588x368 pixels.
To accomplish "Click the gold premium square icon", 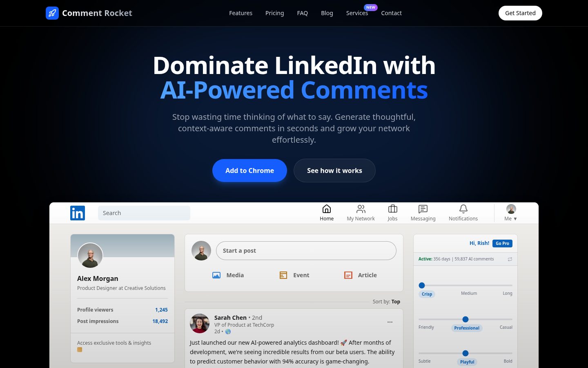I will [x=80, y=350].
